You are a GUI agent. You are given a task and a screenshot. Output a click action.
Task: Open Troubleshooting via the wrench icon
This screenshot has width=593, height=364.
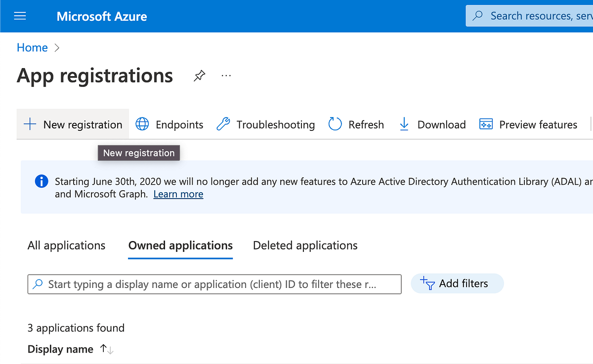(223, 124)
